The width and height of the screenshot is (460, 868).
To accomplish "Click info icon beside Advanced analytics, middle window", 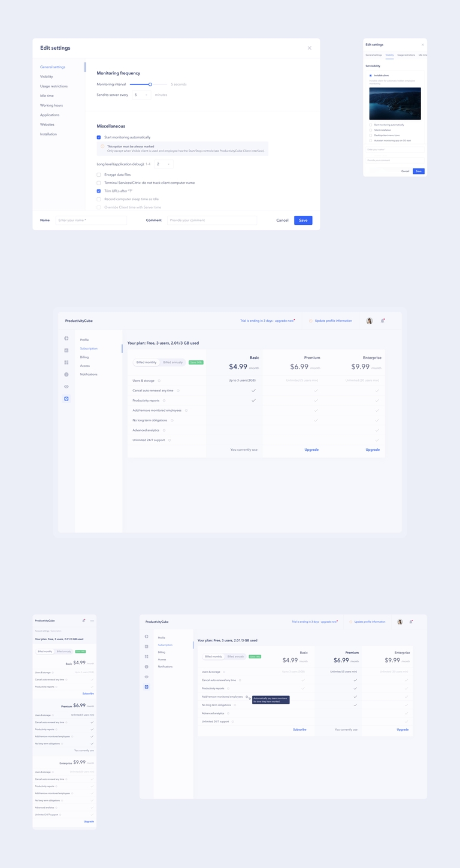I will (x=164, y=430).
